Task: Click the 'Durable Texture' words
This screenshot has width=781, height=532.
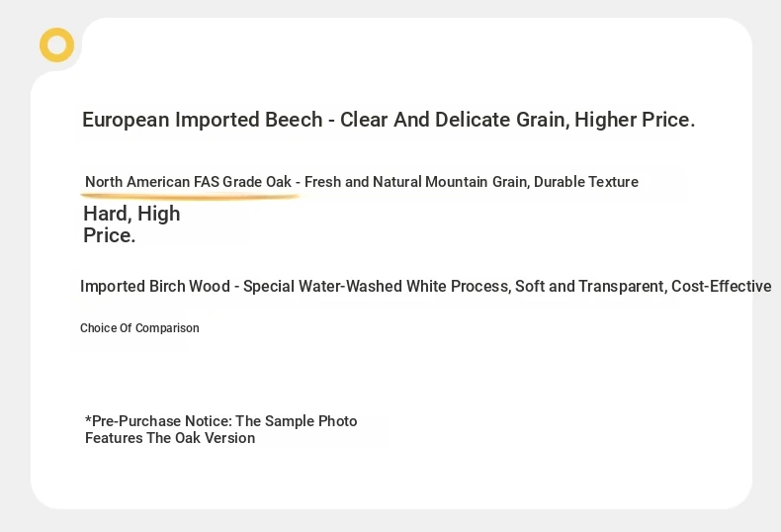Action: (x=586, y=182)
